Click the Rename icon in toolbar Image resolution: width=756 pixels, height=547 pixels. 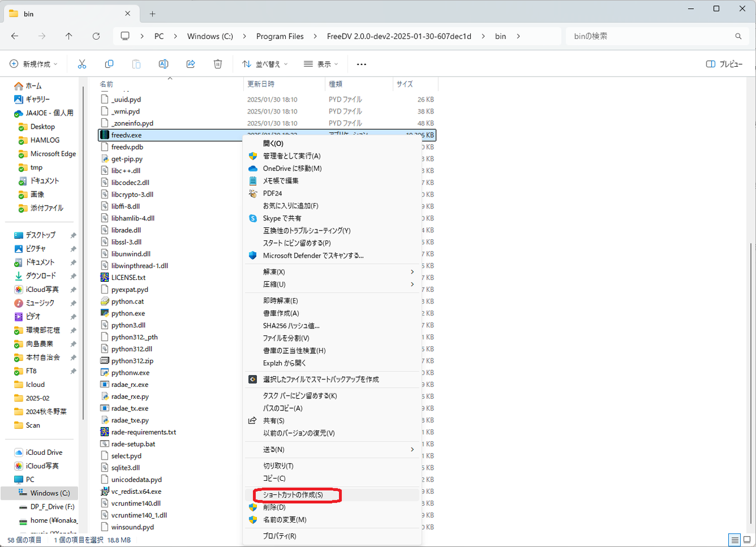click(164, 64)
